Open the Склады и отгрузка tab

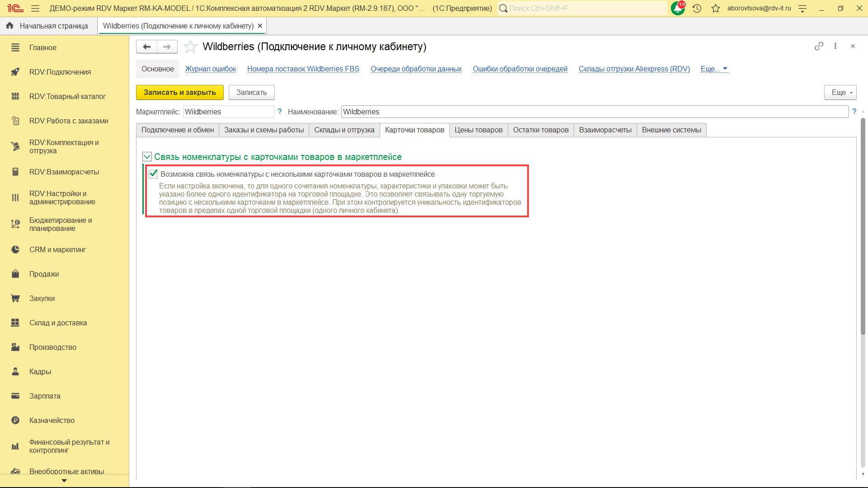[x=344, y=130]
